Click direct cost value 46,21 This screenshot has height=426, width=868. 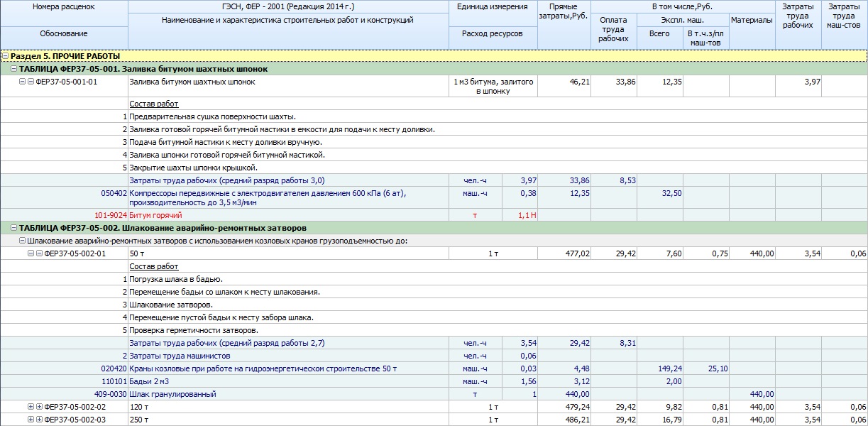click(x=580, y=82)
